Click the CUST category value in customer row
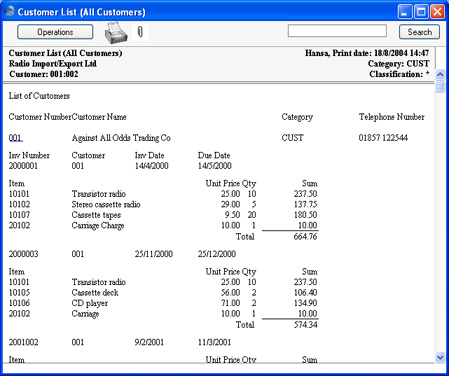This screenshot has width=449, height=376. point(292,138)
